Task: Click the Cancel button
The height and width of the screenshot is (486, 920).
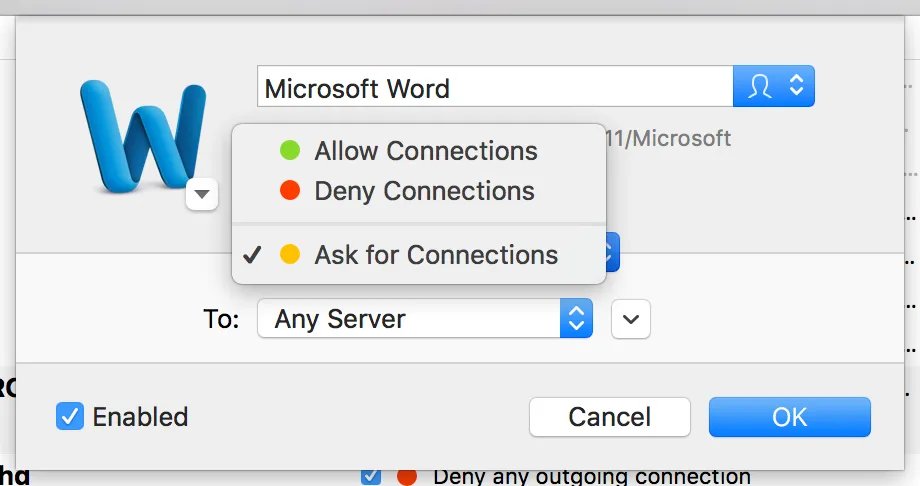Action: (610, 417)
